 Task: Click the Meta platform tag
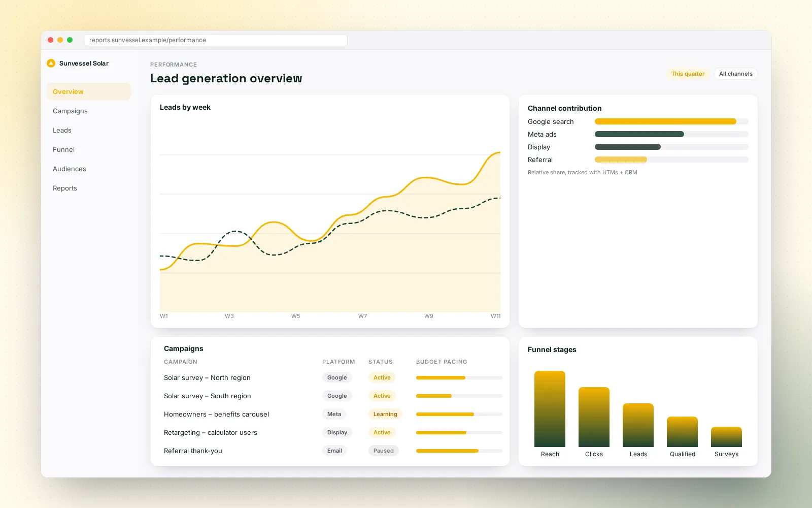(x=334, y=414)
